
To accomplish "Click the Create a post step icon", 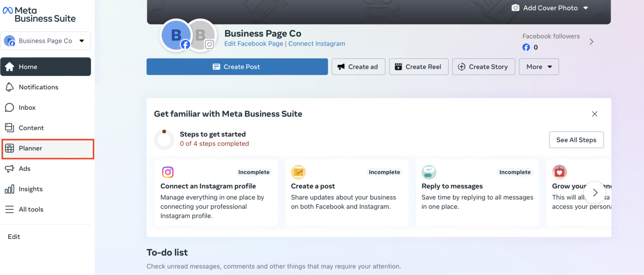I will tap(298, 172).
